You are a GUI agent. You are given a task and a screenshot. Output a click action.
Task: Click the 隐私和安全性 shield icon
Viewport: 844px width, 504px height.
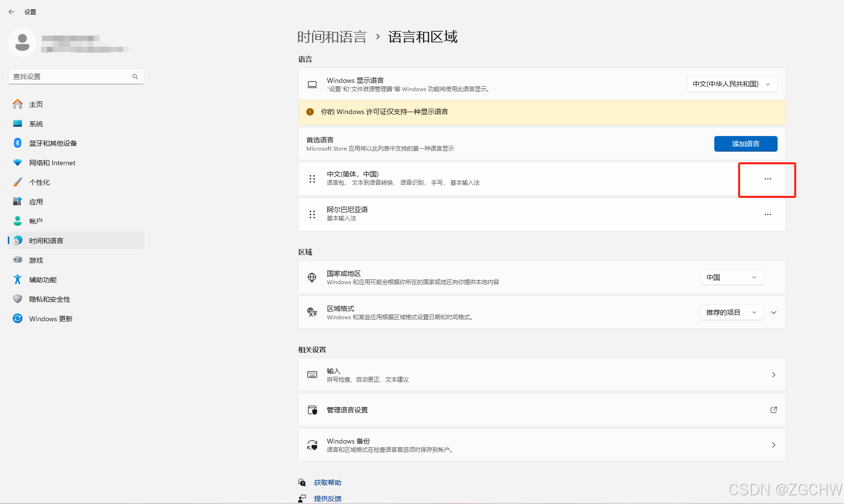click(x=18, y=299)
